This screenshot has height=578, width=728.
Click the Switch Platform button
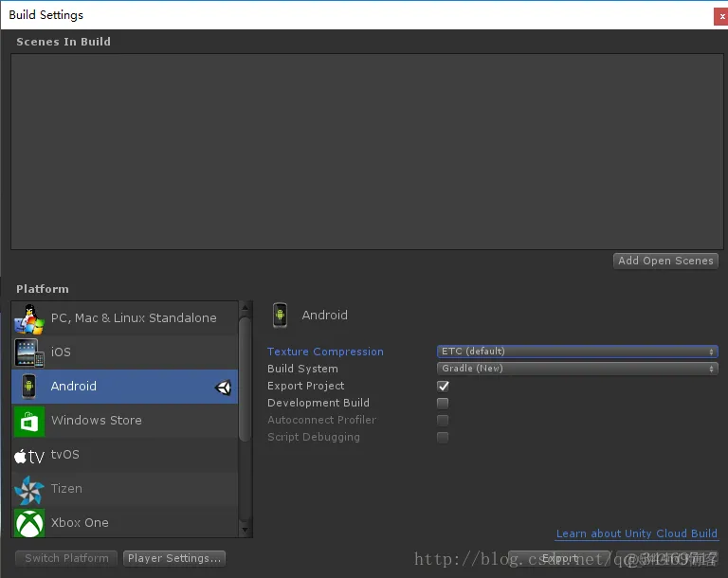(66, 558)
